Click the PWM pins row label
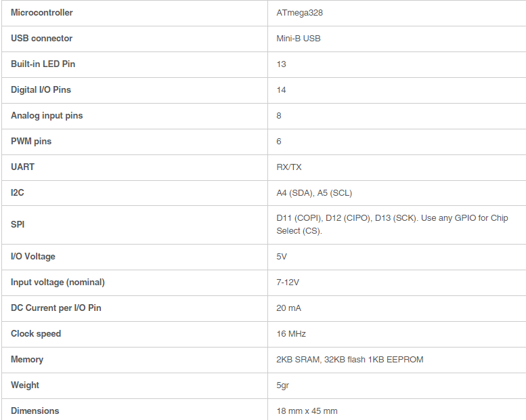The width and height of the screenshot is (526, 420). pos(31,142)
